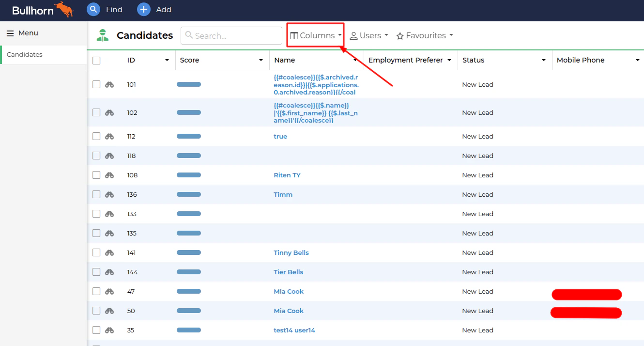The height and width of the screenshot is (346, 644).
Task: Click binoculars icon for candidate 133
Action: pos(109,214)
